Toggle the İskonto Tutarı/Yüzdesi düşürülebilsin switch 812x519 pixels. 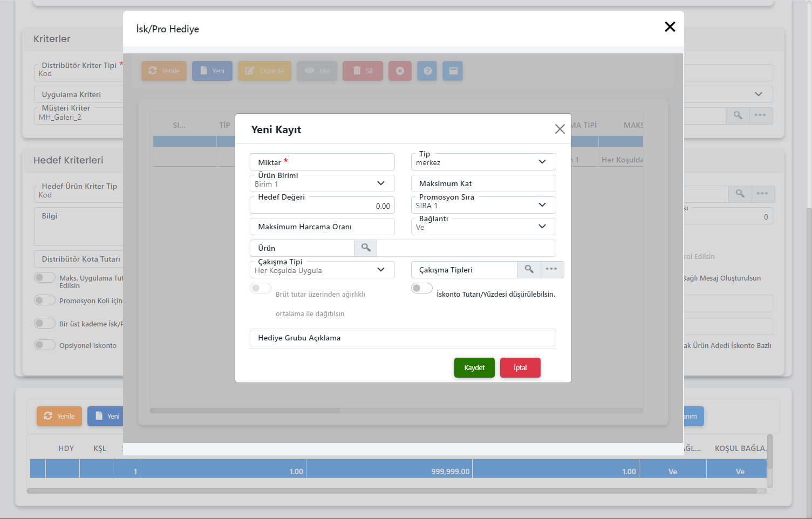(x=421, y=288)
